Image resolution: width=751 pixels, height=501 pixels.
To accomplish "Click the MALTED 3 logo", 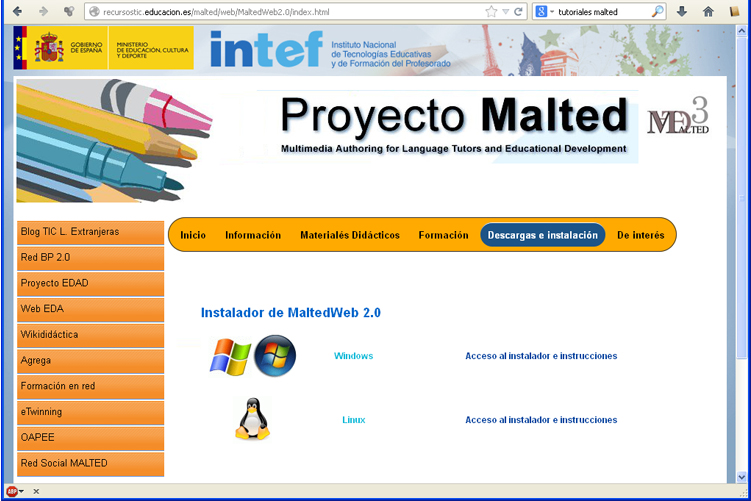I will point(678,116).
